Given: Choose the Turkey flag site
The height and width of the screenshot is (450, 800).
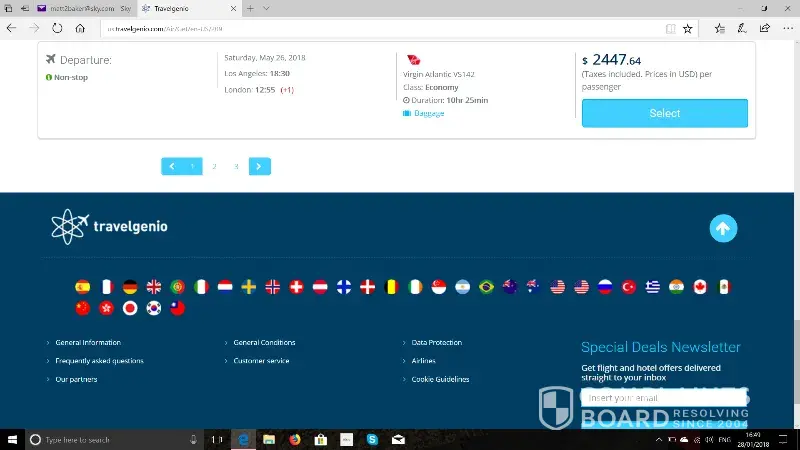Looking at the screenshot, I should (x=629, y=287).
